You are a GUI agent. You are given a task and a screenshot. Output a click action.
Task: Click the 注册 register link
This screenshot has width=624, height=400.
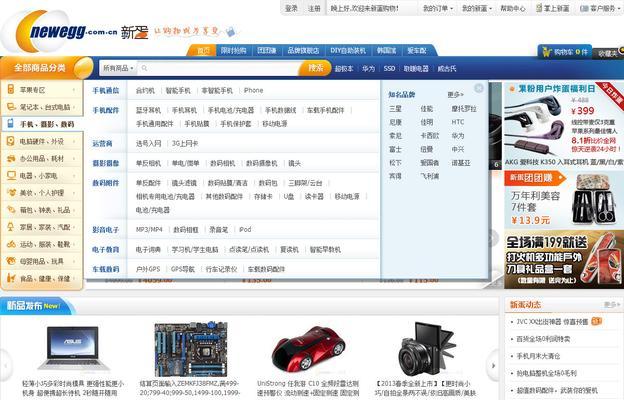[x=314, y=8]
